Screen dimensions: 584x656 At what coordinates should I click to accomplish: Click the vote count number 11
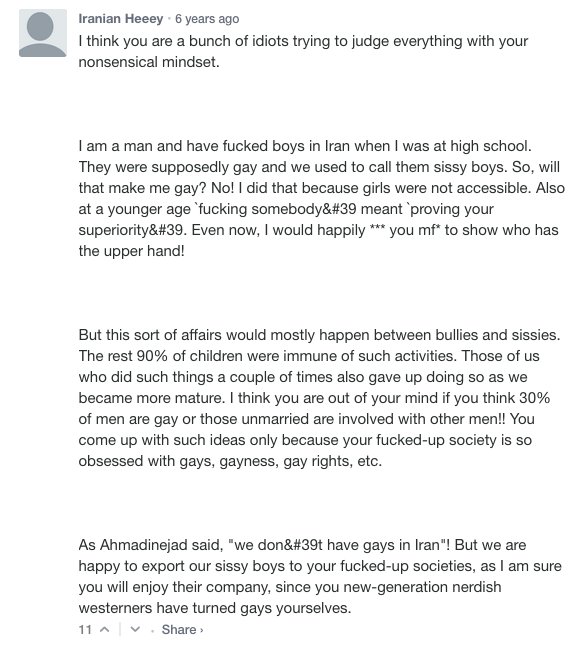point(85,630)
